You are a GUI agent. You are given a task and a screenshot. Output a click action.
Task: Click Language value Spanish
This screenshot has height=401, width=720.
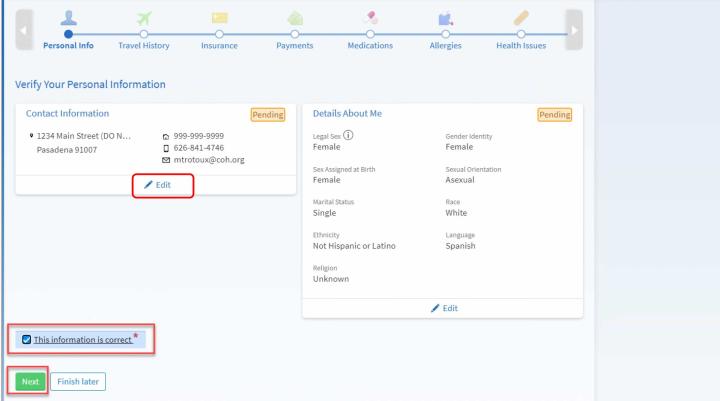pos(460,246)
